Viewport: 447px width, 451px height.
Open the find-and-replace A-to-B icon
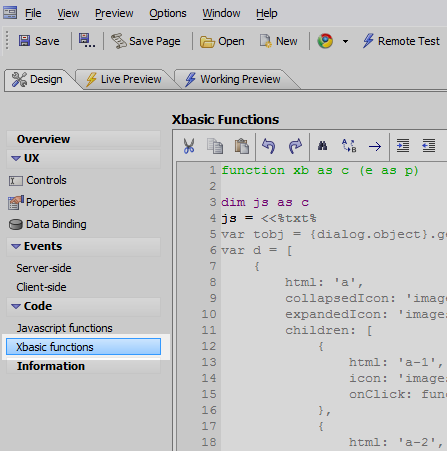(349, 146)
